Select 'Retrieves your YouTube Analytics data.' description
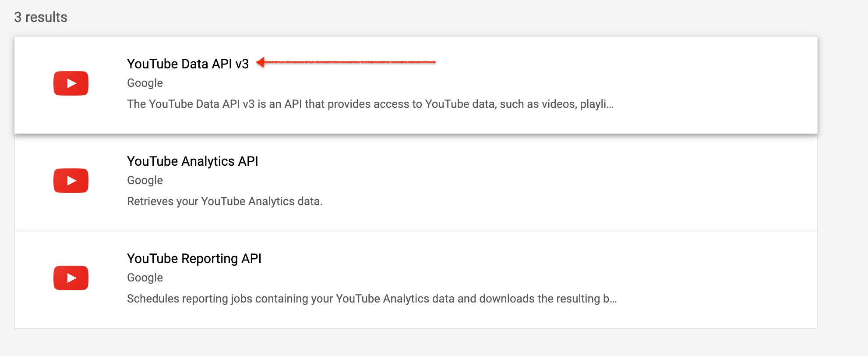The height and width of the screenshot is (356, 868). (225, 202)
